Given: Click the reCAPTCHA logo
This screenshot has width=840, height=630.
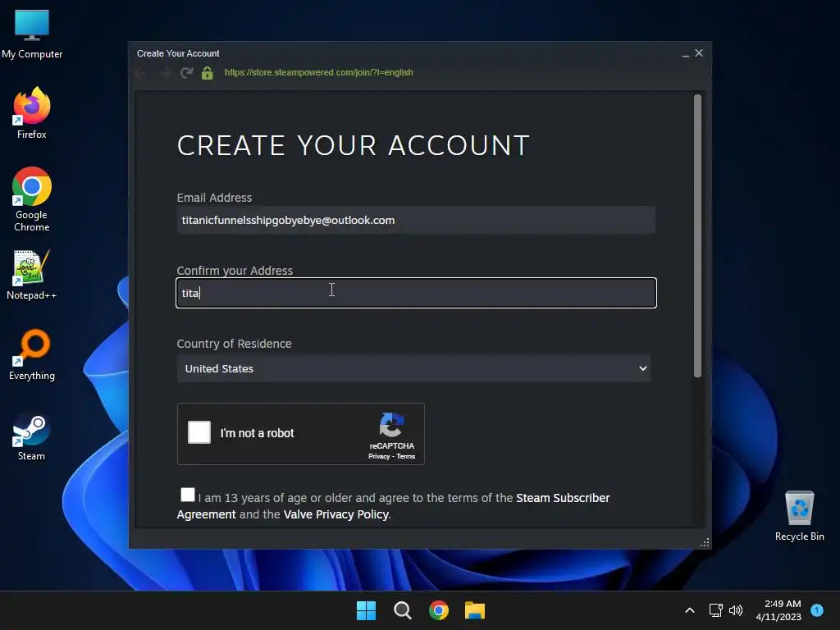Looking at the screenshot, I should click(391, 425).
